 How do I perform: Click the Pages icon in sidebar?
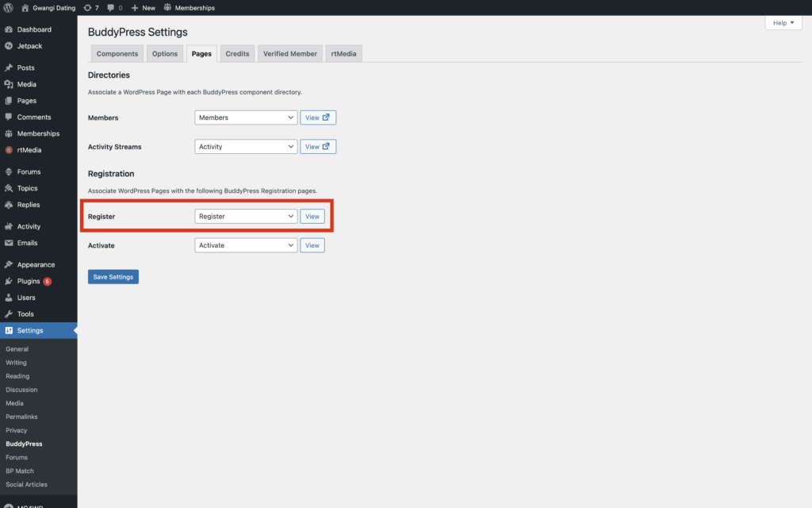point(9,101)
